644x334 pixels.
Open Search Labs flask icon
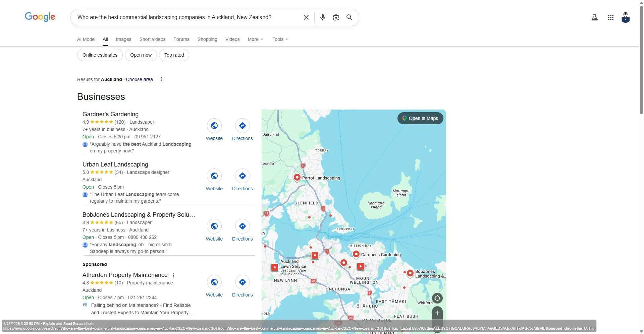point(594,17)
